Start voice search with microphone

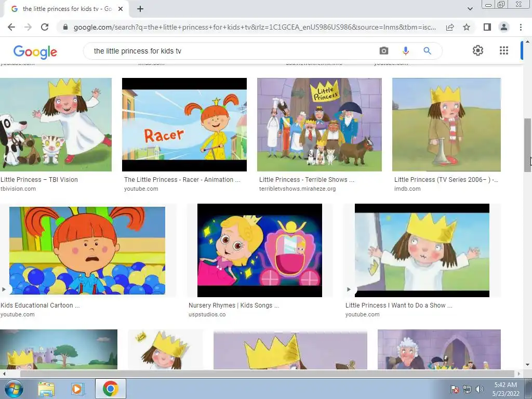click(405, 51)
